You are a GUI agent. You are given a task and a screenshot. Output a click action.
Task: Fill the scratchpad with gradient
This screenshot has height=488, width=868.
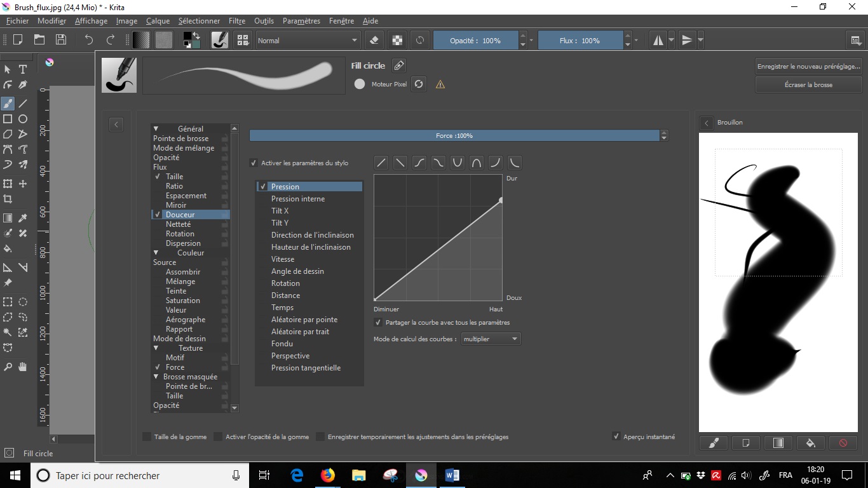click(x=778, y=443)
